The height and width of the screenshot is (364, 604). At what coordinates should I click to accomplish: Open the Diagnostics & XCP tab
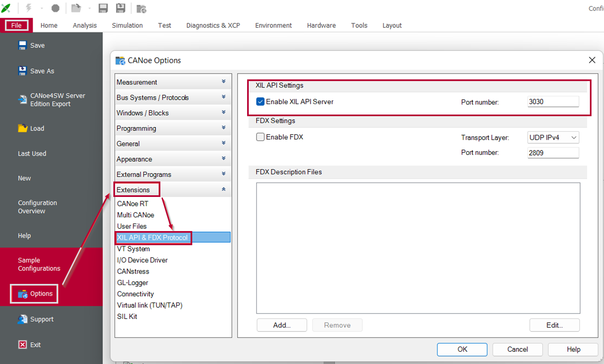click(213, 25)
